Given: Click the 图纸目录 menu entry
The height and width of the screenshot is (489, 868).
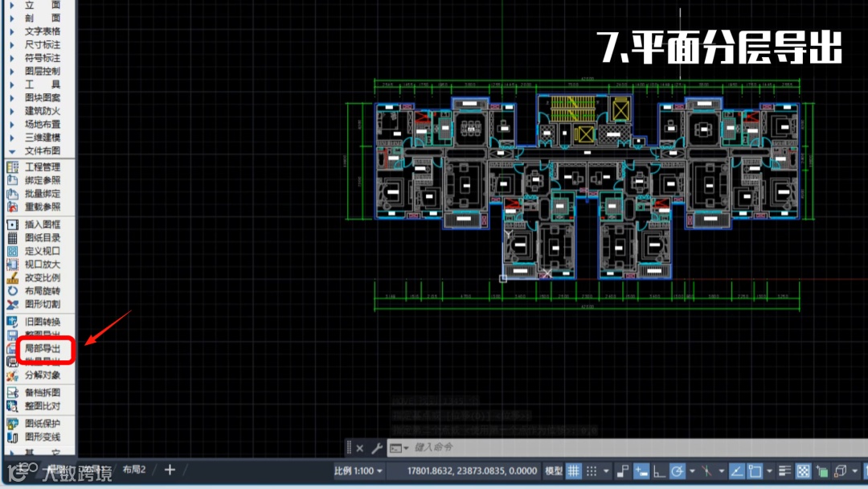Looking at the screenshot, I should point(42,237).
